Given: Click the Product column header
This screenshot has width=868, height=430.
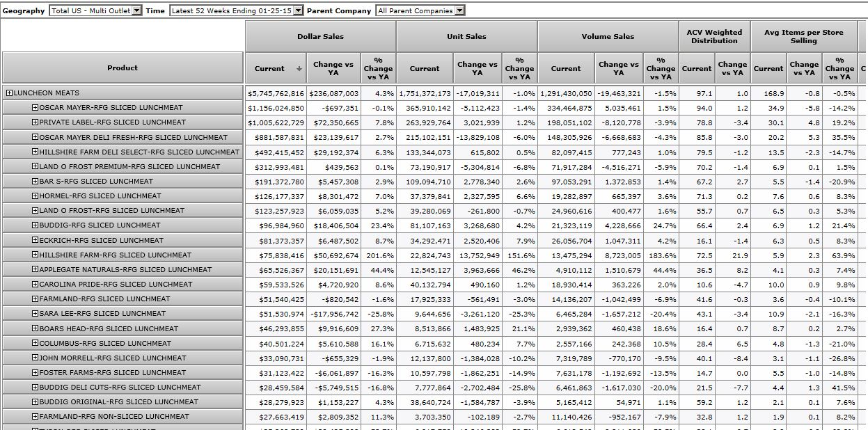Looking at the screenshot, I should pos(123,67).
